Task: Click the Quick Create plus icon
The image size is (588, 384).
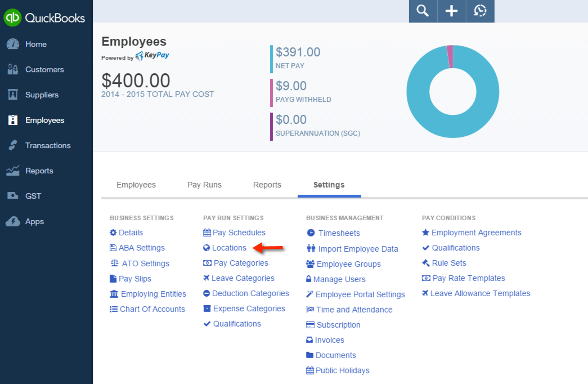Action: tap(451, 11)
